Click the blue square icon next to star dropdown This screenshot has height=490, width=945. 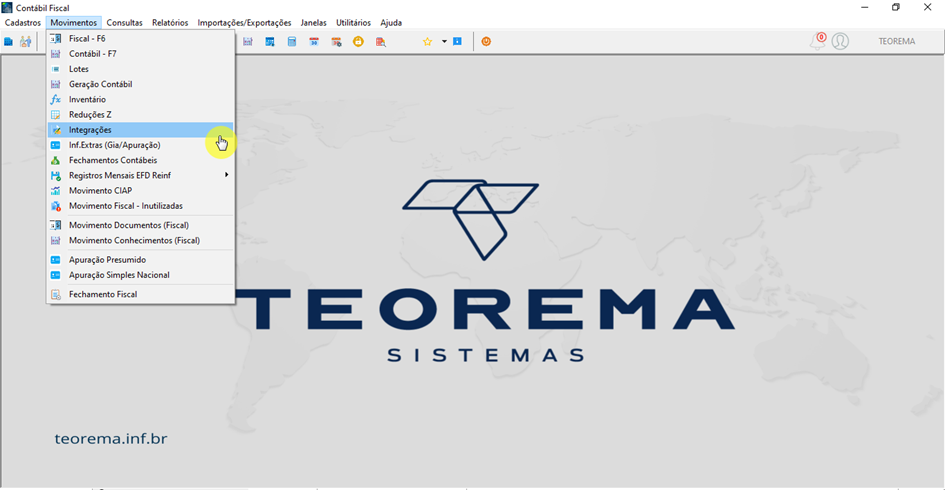pos(457,42)
